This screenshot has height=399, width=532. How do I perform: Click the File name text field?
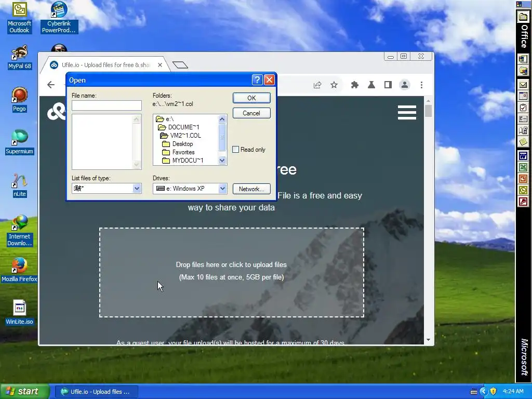point(107,105)
